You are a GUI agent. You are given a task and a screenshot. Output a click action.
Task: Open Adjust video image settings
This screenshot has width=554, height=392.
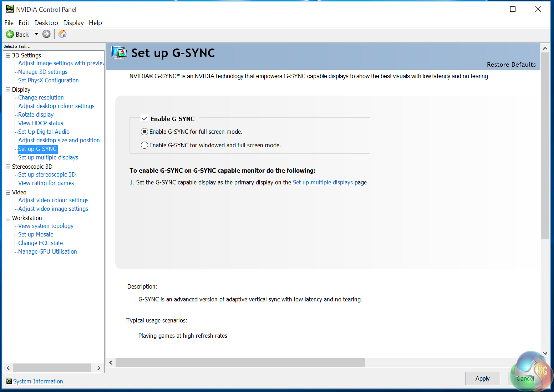[x=53, y=209]
